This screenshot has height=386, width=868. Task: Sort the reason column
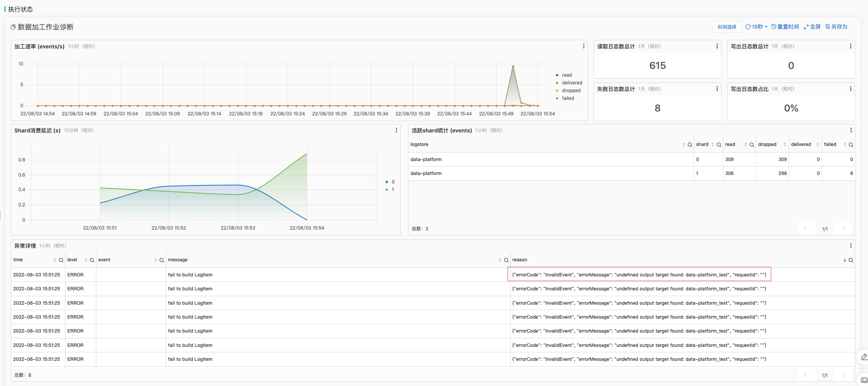point(845,260)
